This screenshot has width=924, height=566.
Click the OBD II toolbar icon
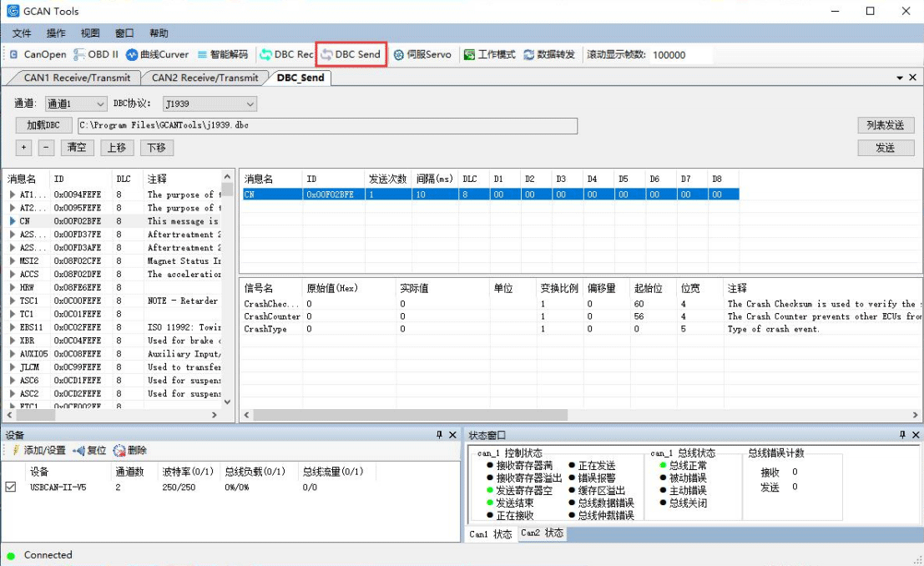pos(96,54)
